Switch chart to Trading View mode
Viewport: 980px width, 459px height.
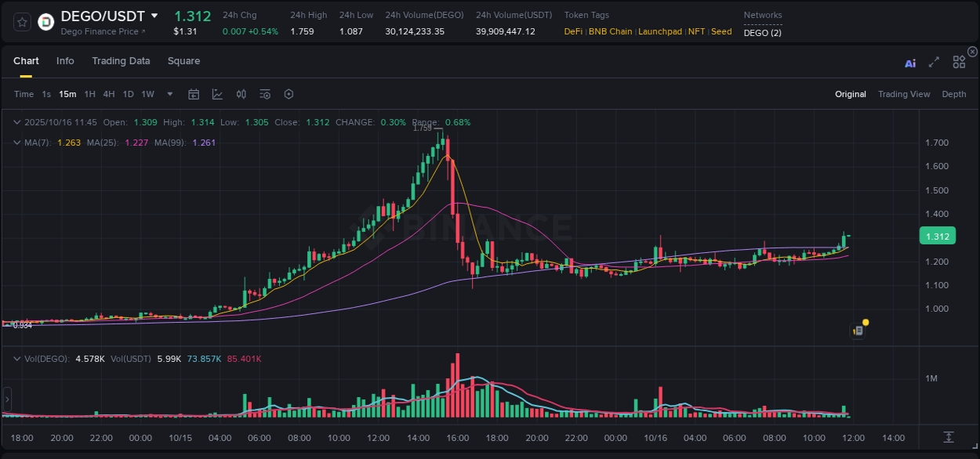pos(904,94)
